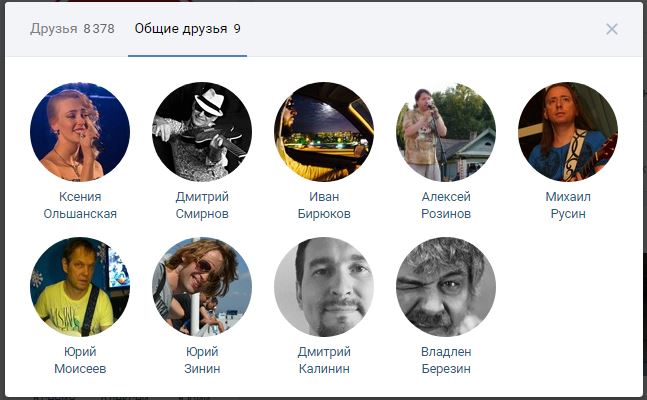Switch to the Друзья 8378 tab
647x400 pixels.
pos(72,29)
